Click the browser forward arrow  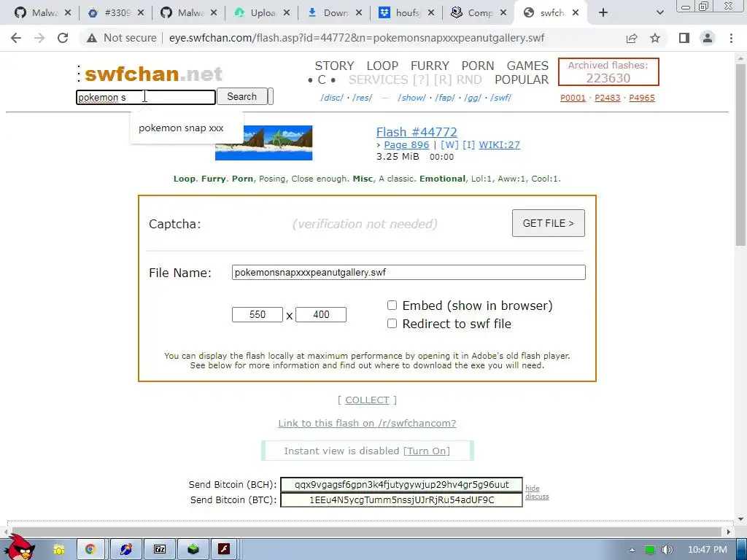click(x=39, y=38)
